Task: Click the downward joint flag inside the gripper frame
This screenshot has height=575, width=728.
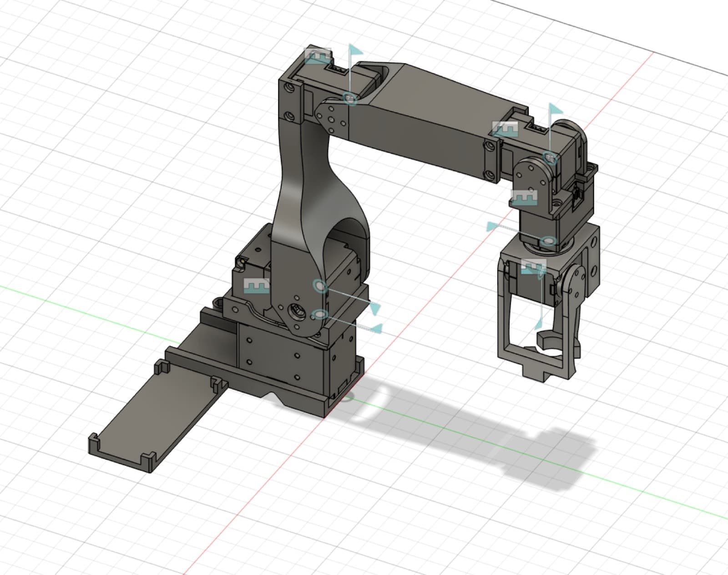Action: (x=540, y=323)
